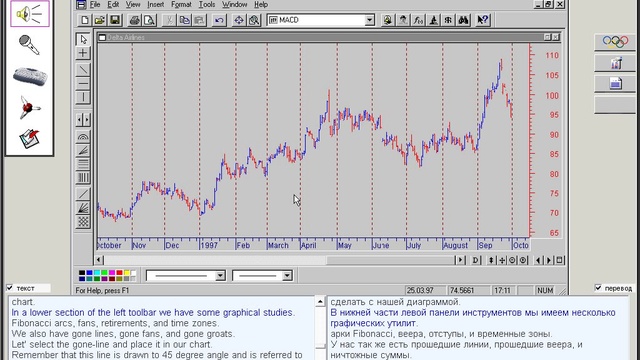Click the context help arrow-question icon
Image resolution: width=640 pixels, height=360 pixels.
pyautogui.click(x=483, y=20)
